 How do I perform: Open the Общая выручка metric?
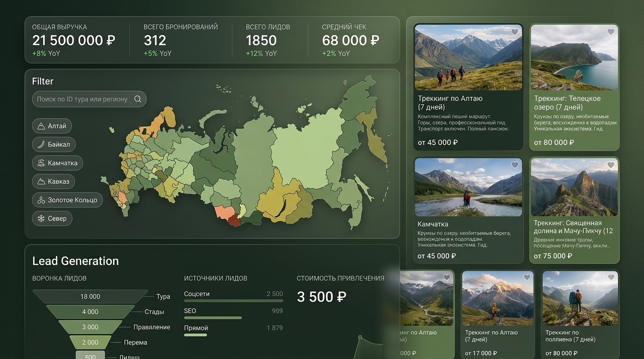73,40
